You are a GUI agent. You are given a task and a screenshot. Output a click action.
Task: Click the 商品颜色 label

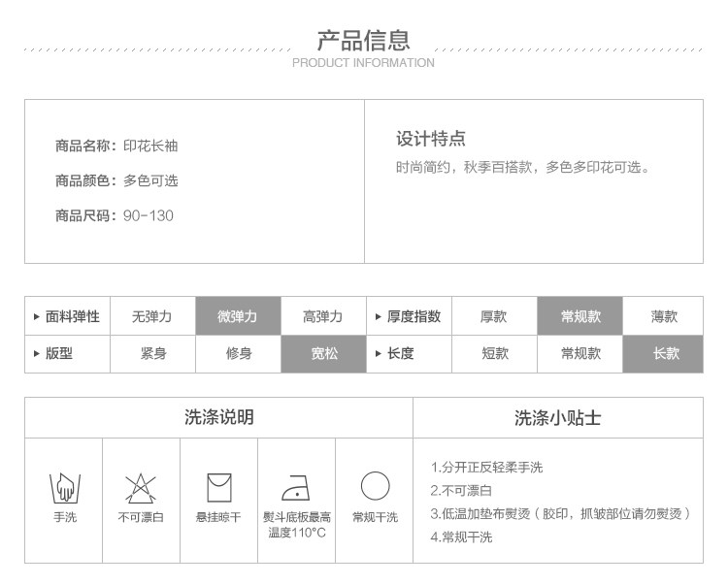(x=85, y=180)
